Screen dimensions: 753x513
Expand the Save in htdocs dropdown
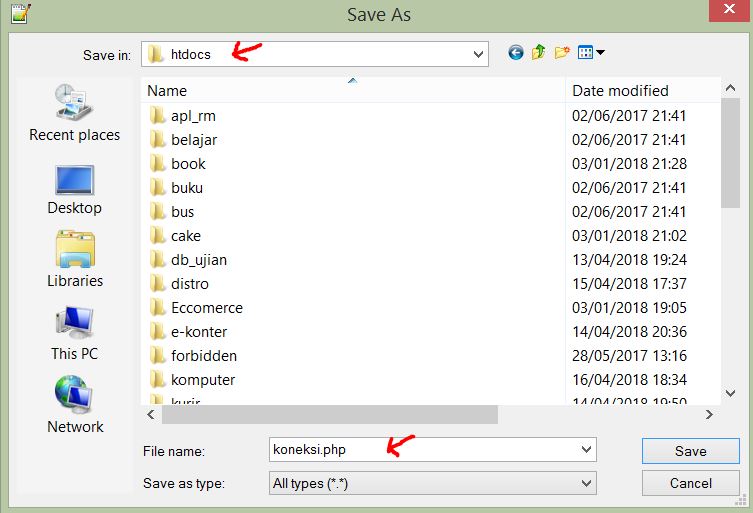pos(478,54)
